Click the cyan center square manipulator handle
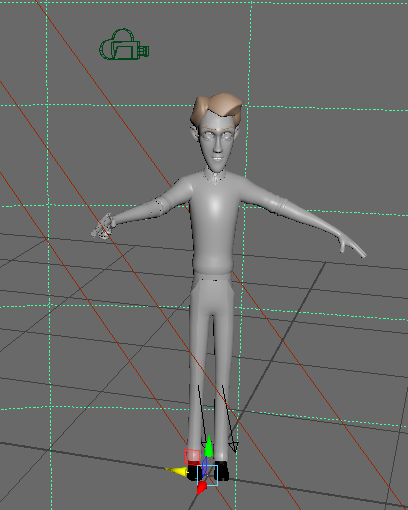Viewport: 408px width, 510px height. click(x=208, y=476)
